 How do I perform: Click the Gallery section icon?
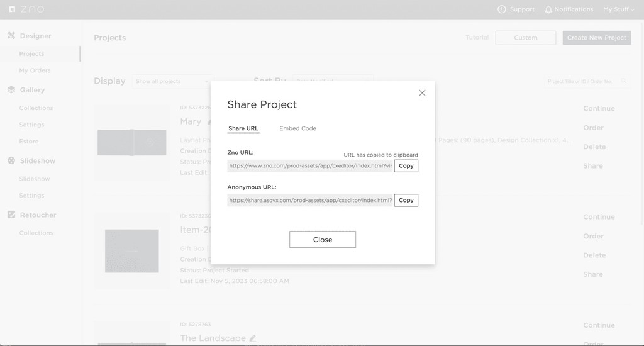coord(11,89)
